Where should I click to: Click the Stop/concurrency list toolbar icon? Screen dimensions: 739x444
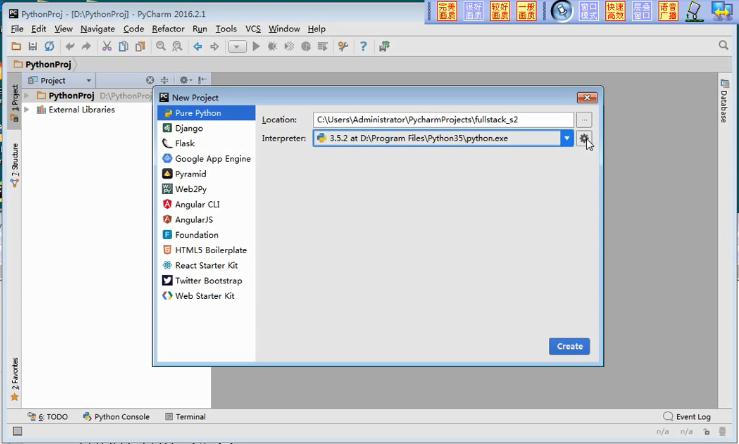(x=322, y=46)
